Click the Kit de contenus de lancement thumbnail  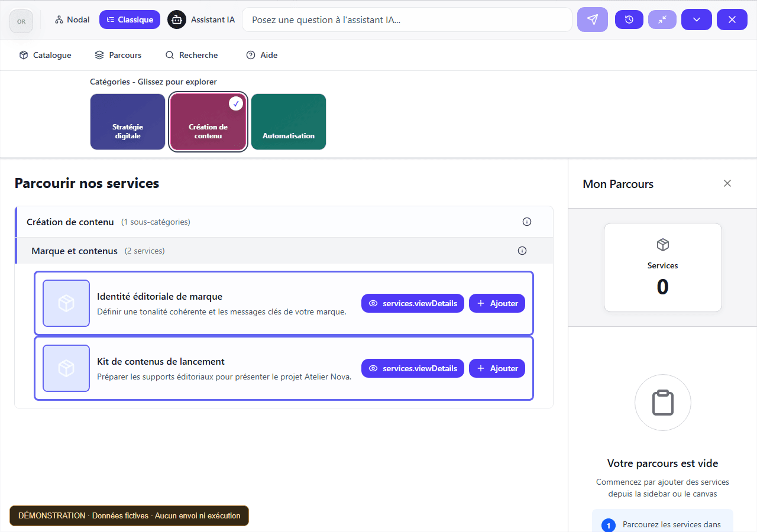click(x=66, y=368)
